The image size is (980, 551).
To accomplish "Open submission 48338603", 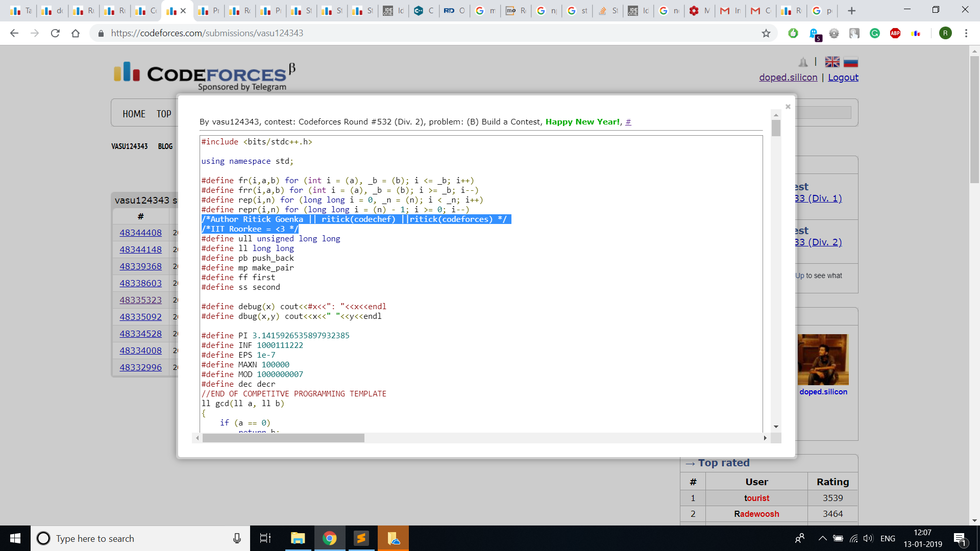I will (x=140, y=283).
